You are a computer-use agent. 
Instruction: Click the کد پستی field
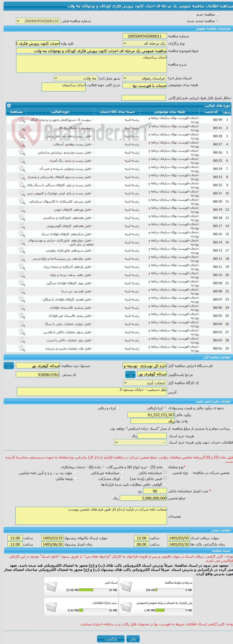pyautogui.click(x=38, y=374)
